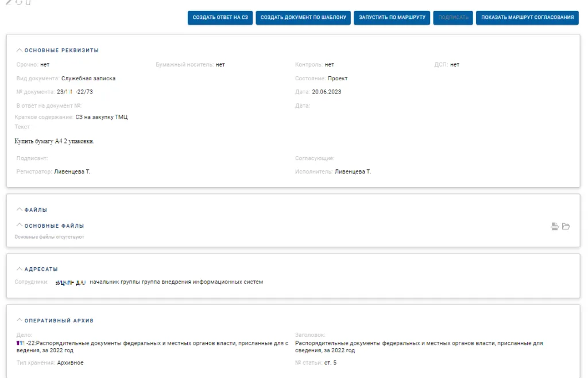Click the scan document icon in files
The width and height of the screenshot is (588, 378).
(x=555, y=227)
